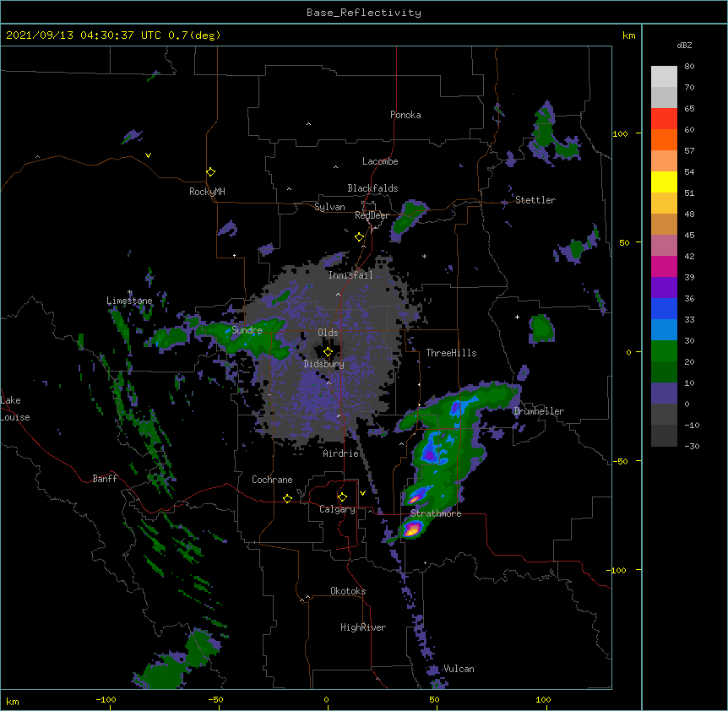Click the yellow diamond marker below Cochrane

(287, 498)
